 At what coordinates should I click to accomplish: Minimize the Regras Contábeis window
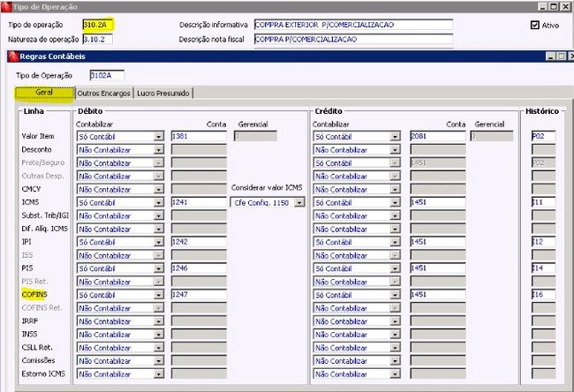click(551, 57)
